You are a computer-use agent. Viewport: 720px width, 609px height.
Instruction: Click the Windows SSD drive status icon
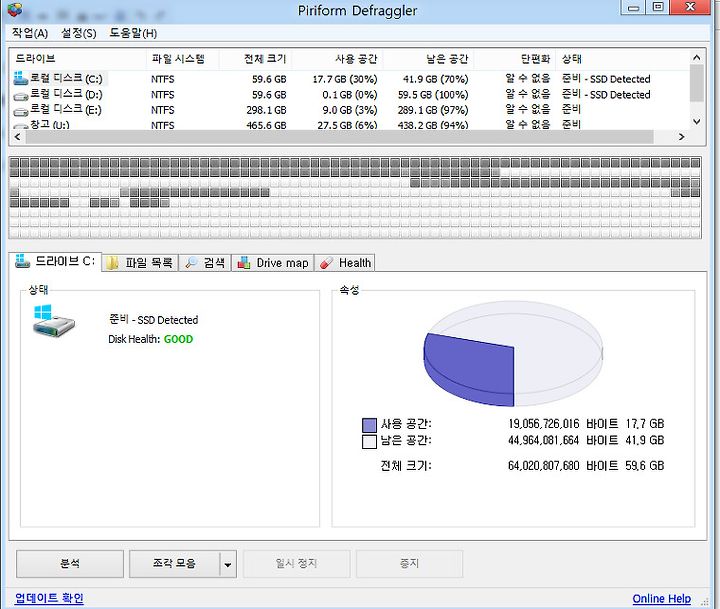click(53, 321)
